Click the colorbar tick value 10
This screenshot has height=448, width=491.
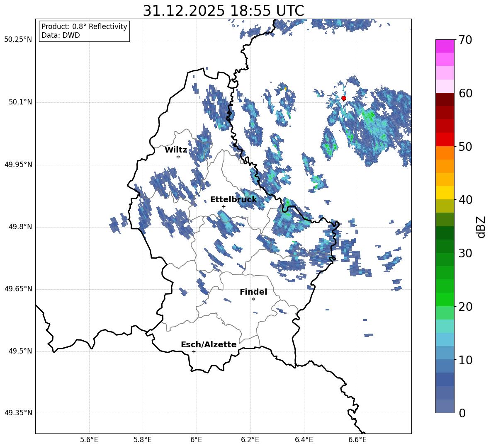465,360
